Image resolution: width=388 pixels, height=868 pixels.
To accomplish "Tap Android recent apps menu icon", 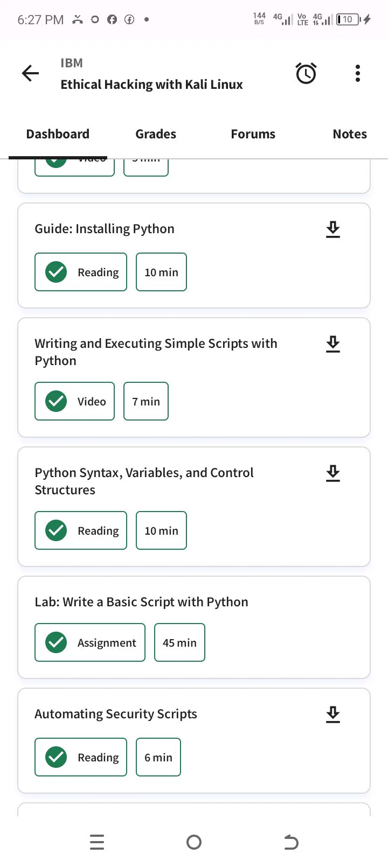I will (97, 842).
